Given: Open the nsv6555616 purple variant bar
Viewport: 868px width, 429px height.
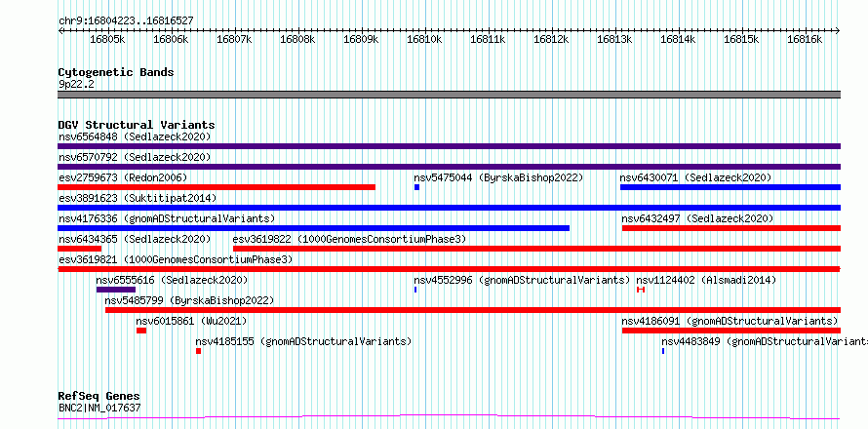Looking at the screenshot, I should pyautogui.click(x=116, y=290).
